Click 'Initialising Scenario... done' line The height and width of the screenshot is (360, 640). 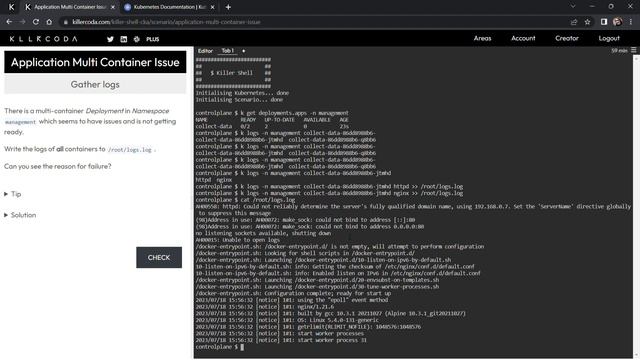coord(239,100)
